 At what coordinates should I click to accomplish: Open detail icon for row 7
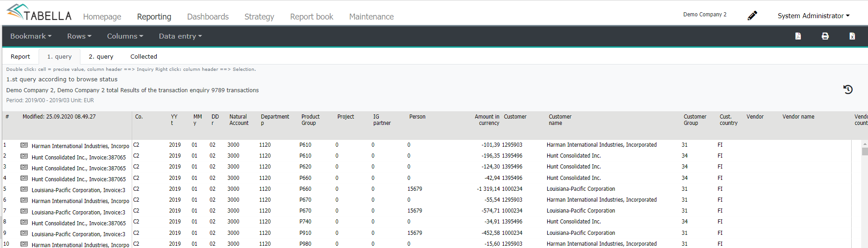24,211
